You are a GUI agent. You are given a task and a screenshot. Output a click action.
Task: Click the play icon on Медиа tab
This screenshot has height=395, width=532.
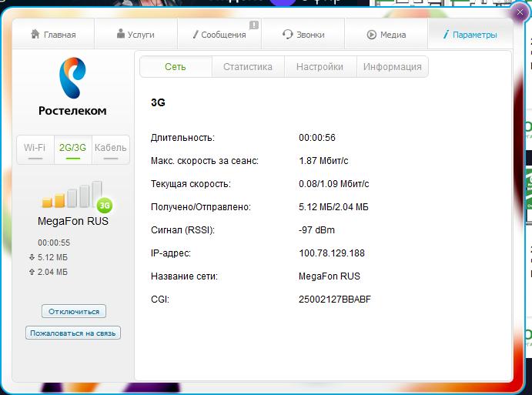(371, 35)
